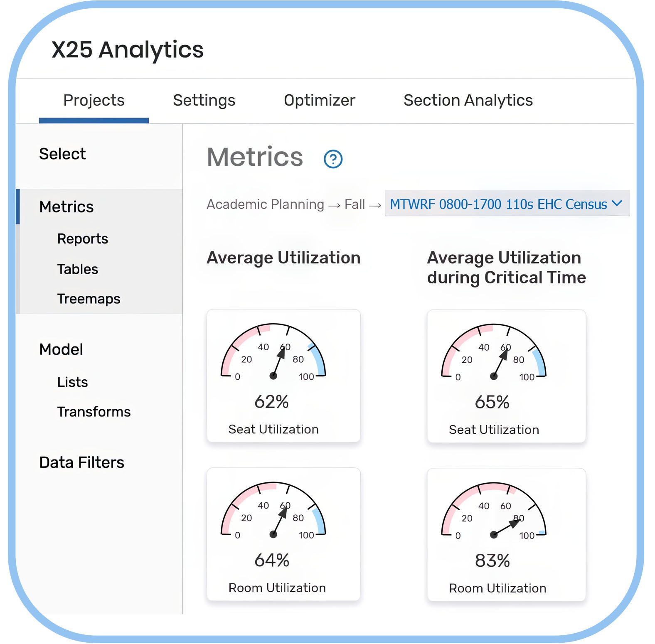Open Lists under Model
Viewport: 655px width, 644px height.
pyautogui.click(x=73, y=382)
